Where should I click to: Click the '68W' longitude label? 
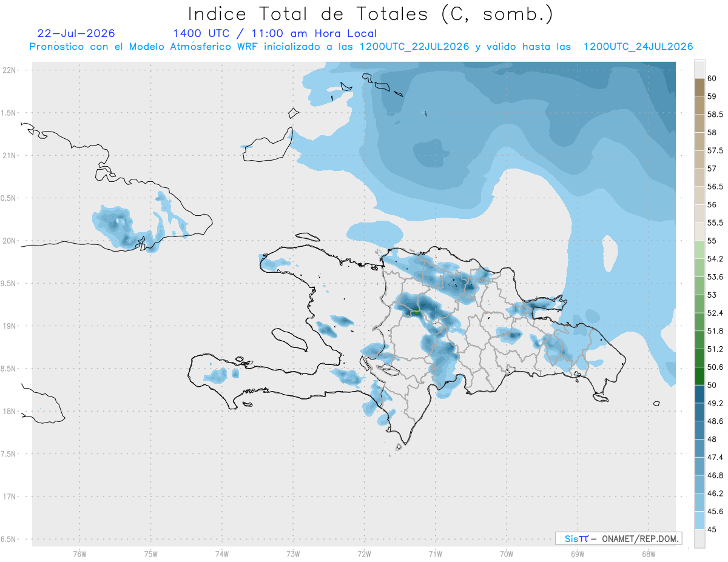649,554
